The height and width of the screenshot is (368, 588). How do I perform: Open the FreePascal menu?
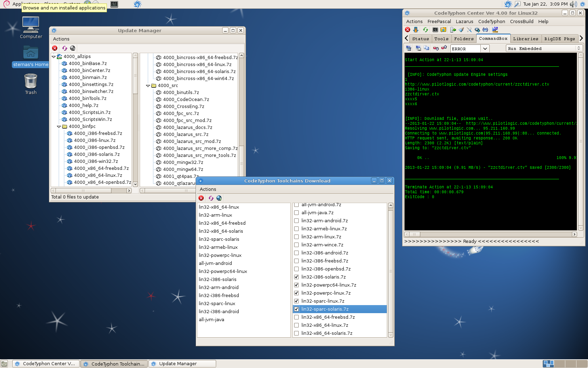(x=439, y=21)
